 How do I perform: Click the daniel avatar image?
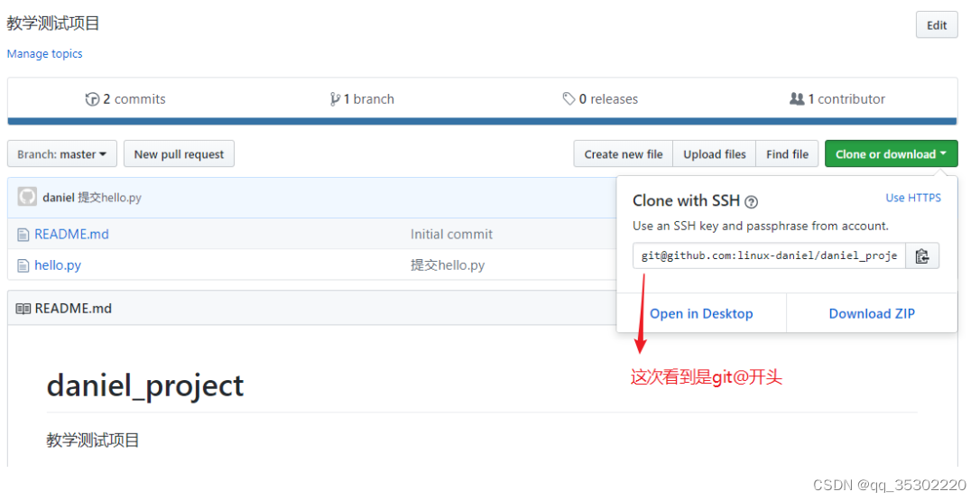coord(27,197)
